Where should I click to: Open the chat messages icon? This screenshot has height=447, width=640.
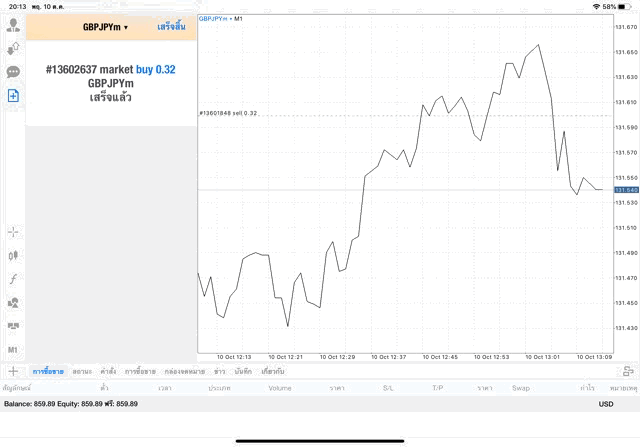click(x=14, y=72)
